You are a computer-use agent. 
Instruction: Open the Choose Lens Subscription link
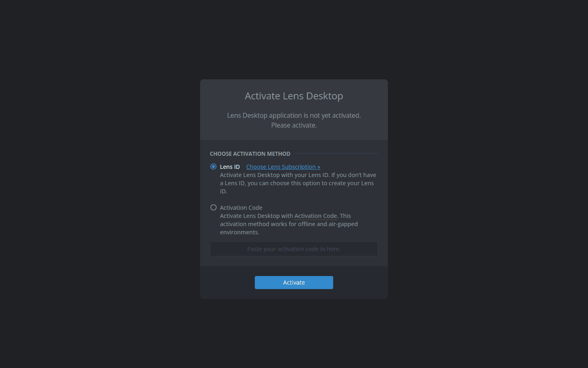(x=283, y=167)
